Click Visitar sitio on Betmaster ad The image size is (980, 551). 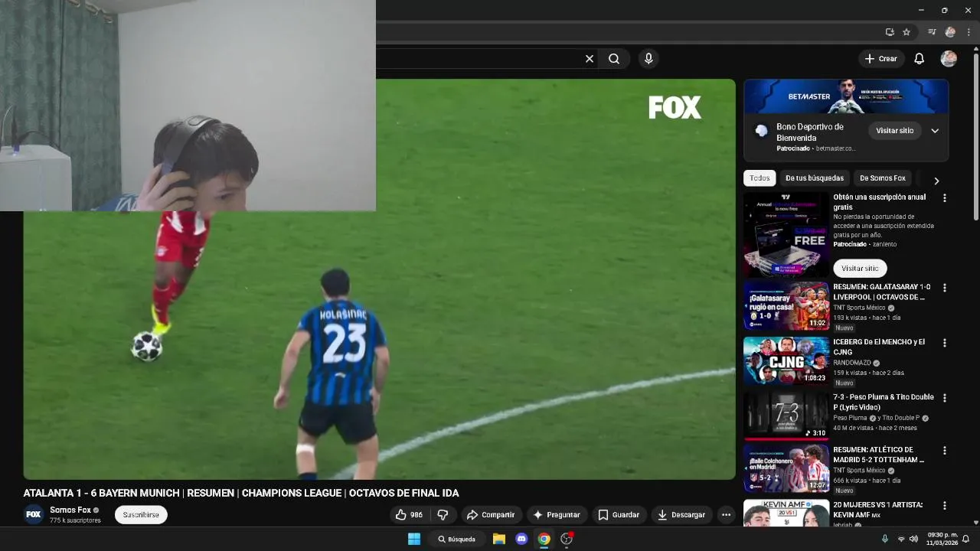895,131
